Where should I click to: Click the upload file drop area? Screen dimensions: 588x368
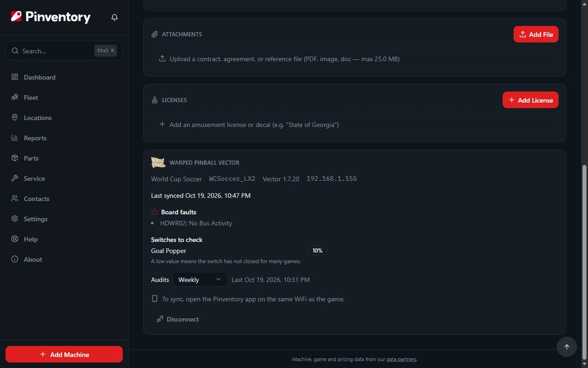pos(355,59)
